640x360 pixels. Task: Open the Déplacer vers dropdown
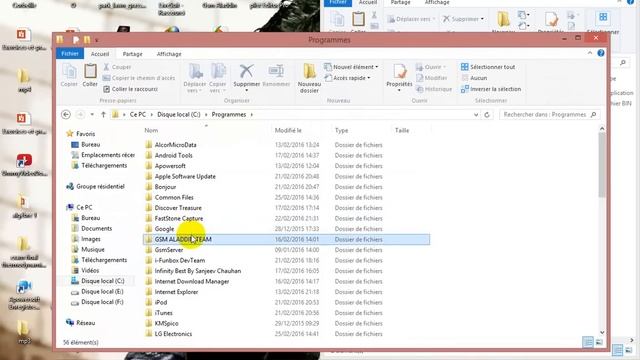[x=195, y=78]
